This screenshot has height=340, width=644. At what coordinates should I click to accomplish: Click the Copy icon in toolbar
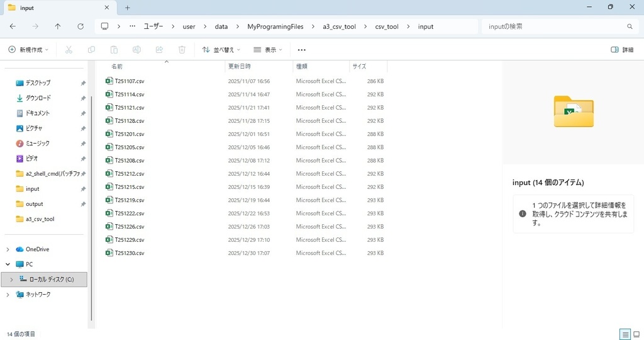91,50
